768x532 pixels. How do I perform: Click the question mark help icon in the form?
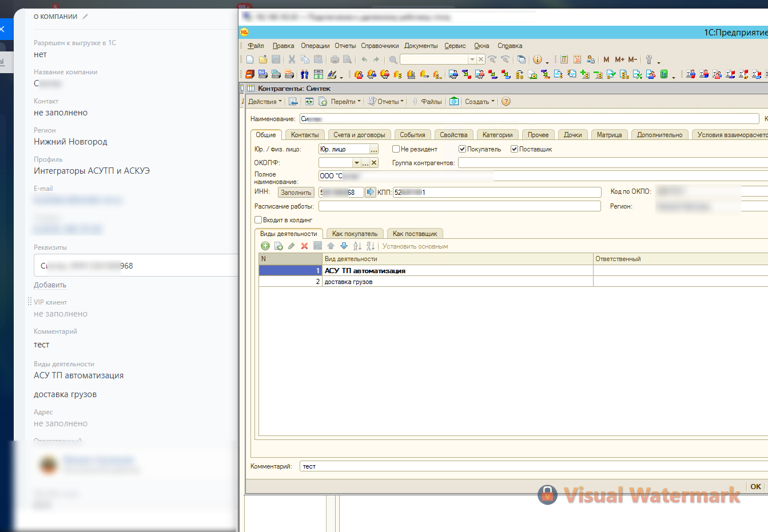pos(506,102)
